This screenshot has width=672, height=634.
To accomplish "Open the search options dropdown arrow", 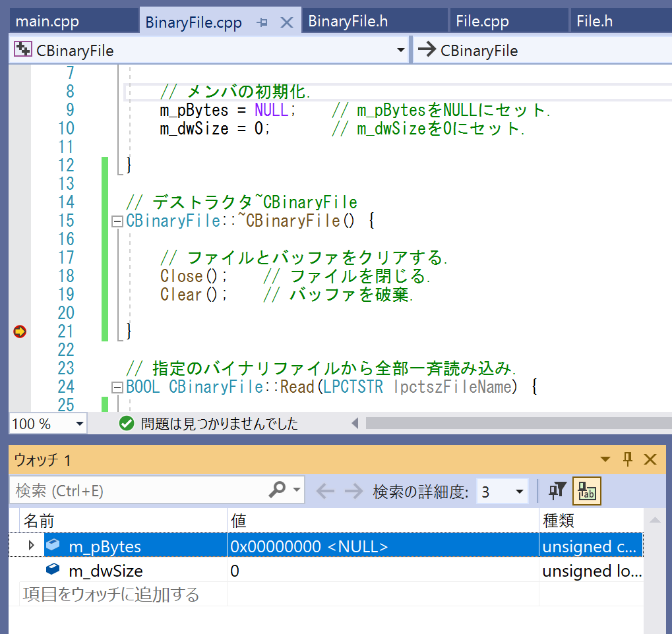I will point(297,489).
